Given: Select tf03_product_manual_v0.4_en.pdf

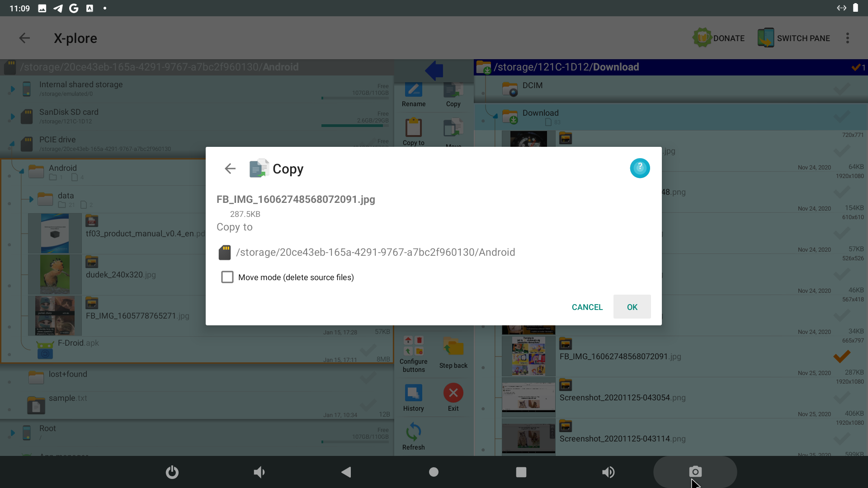Looking at the screenshot, I should pos(146,234).
